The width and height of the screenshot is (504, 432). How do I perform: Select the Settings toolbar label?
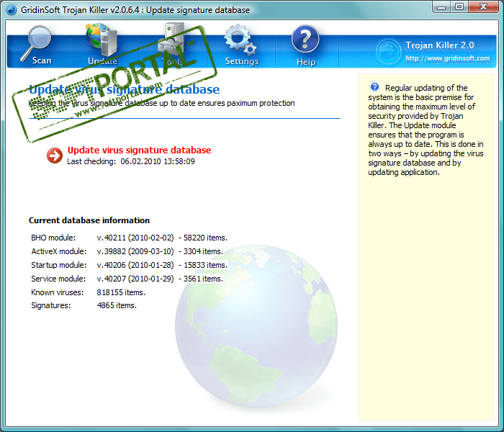pyautogui.click(x=242, y=61)
